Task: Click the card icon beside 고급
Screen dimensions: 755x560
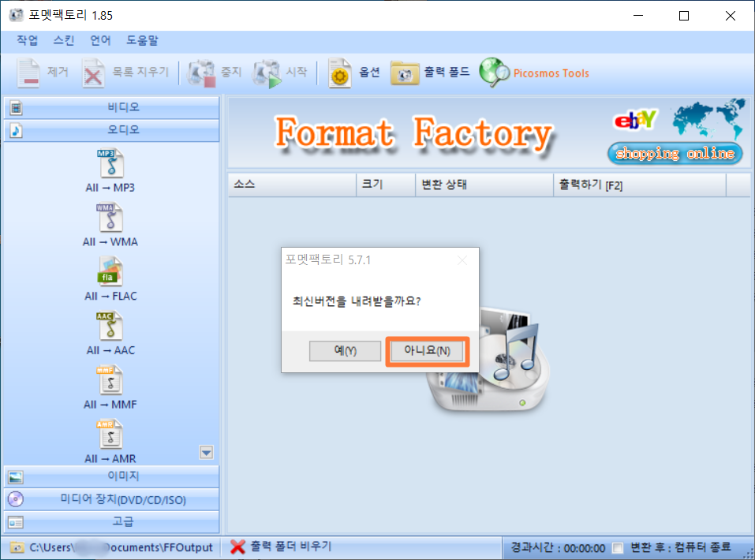Action: click(x=16, y=522)
